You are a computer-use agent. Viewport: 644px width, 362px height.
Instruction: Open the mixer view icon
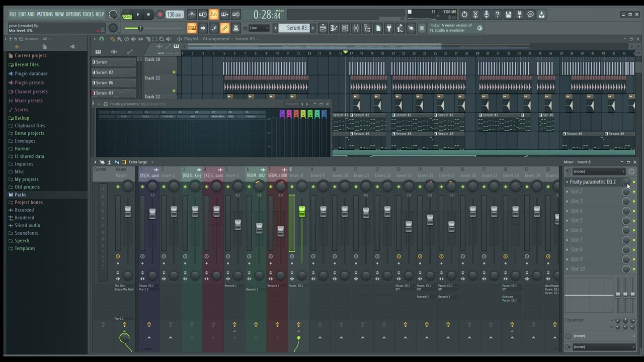356,28
